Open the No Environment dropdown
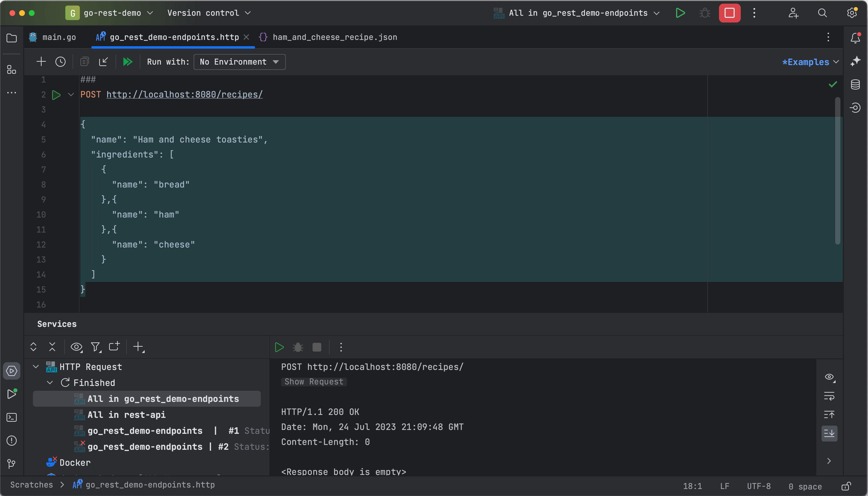Screen dimensions: 868x496 pyautogui.click(x=239, y=62)
